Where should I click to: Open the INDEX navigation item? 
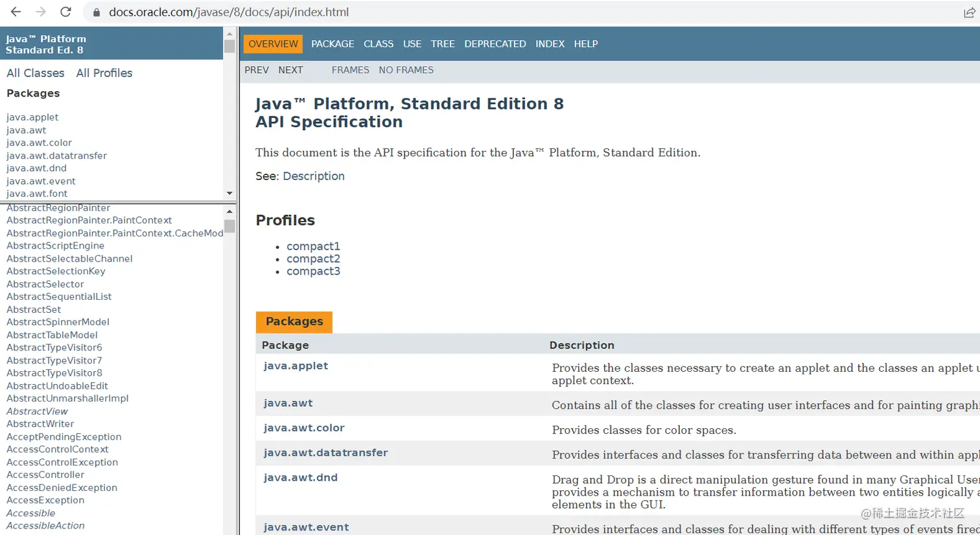(x=550, y=44)
